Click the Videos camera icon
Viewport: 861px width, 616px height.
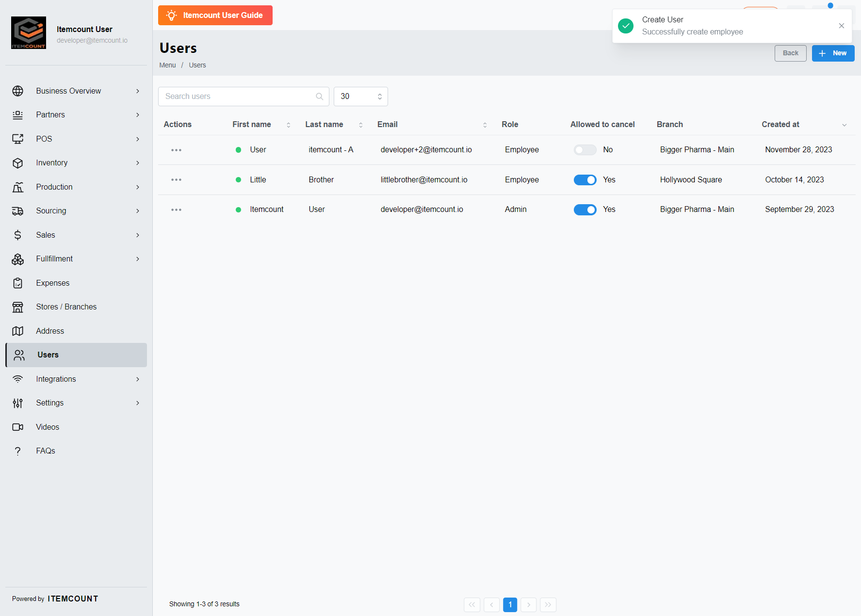pyautogui.click(x=18, y=427)
